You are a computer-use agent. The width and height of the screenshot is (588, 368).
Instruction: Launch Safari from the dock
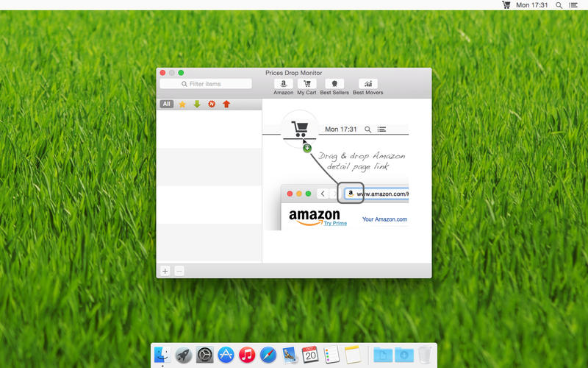(268, 355)
